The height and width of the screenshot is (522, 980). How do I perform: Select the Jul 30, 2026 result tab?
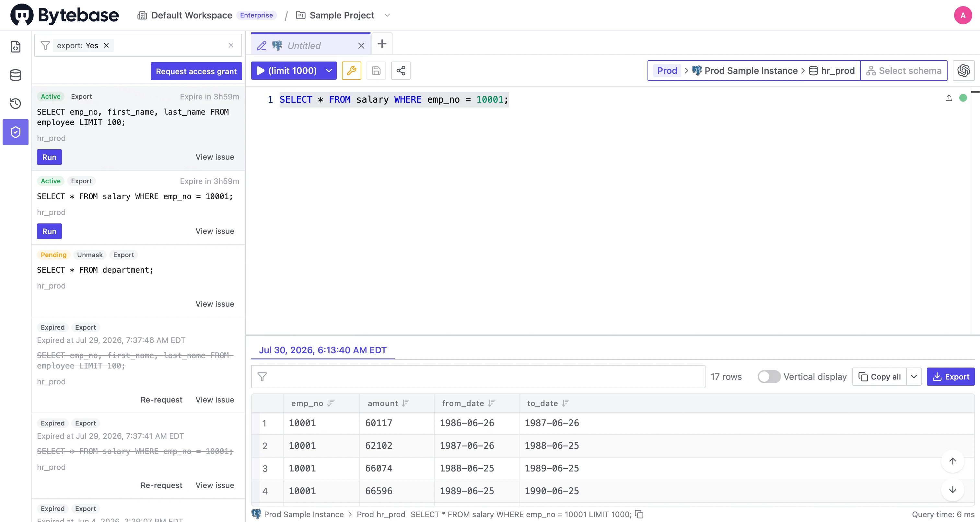[322, 350]
